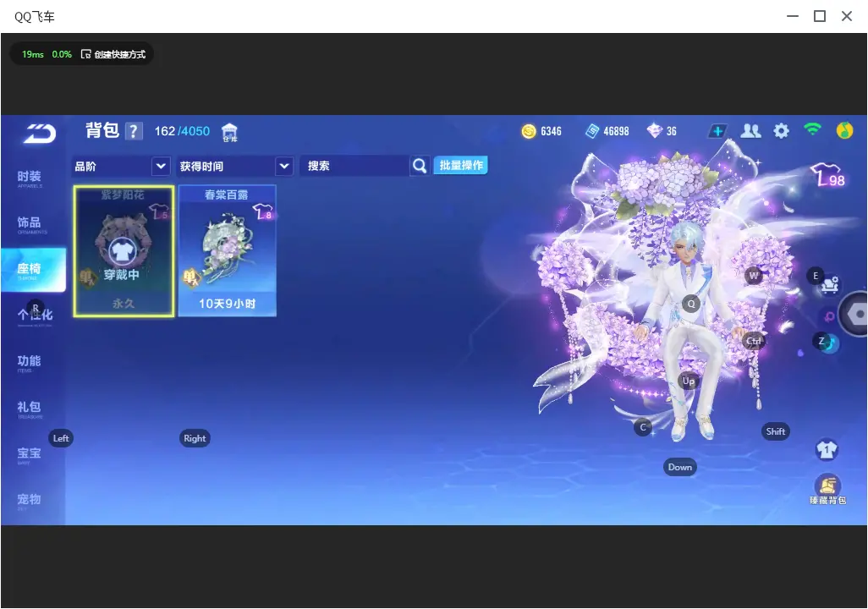The height and width of the screenshot is (609, 868).
Task: Click the Q key overlay button
Action: click(x=691, y=304)
